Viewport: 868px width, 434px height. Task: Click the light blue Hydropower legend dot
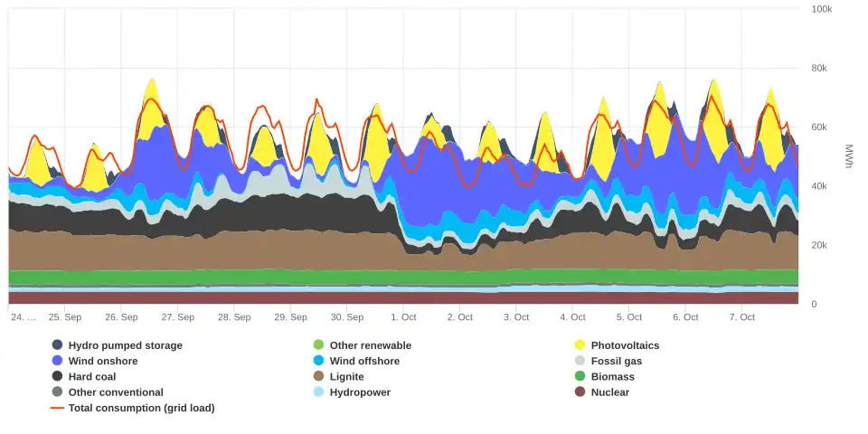click(x=318, y=392)
